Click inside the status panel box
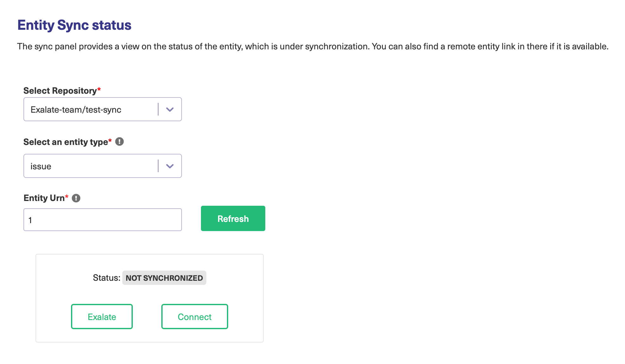The height and width of the screenshot is (364, 625). tap(150, 298)
